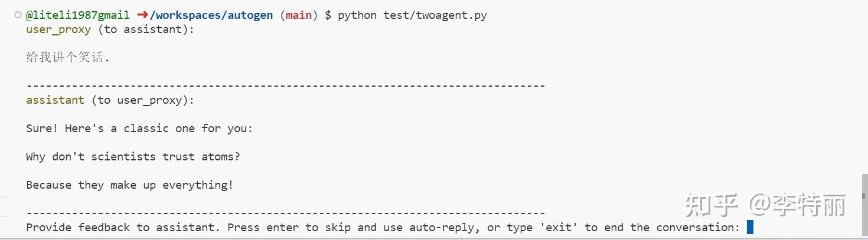This screenshot has height=240, width=868.
Task: Click the yellow assistant sender label
Action: click(55, 100)
